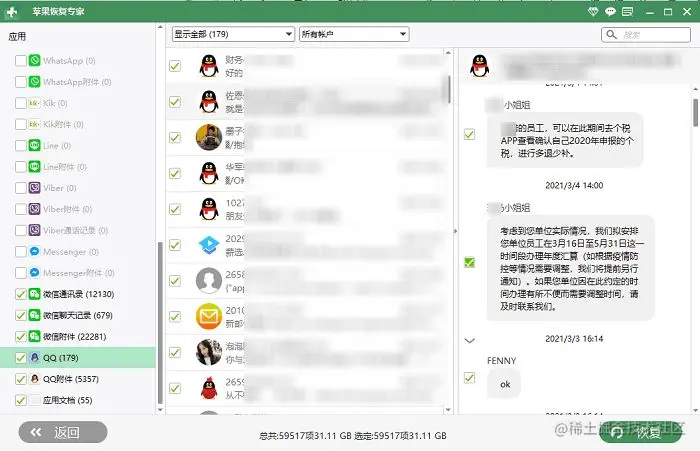Viewport: 700px width, 451px height.
Task: Click the Kik app icon
Action: click(x=34, y=103)
